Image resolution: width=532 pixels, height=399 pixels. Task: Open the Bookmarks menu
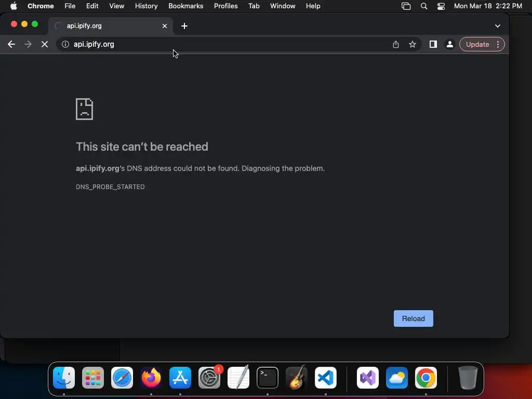click(185, 6)
